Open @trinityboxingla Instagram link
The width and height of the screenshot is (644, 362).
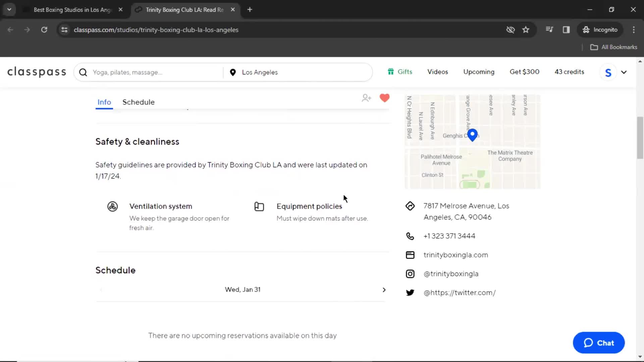pyautogui.click(x=451, y=274)
